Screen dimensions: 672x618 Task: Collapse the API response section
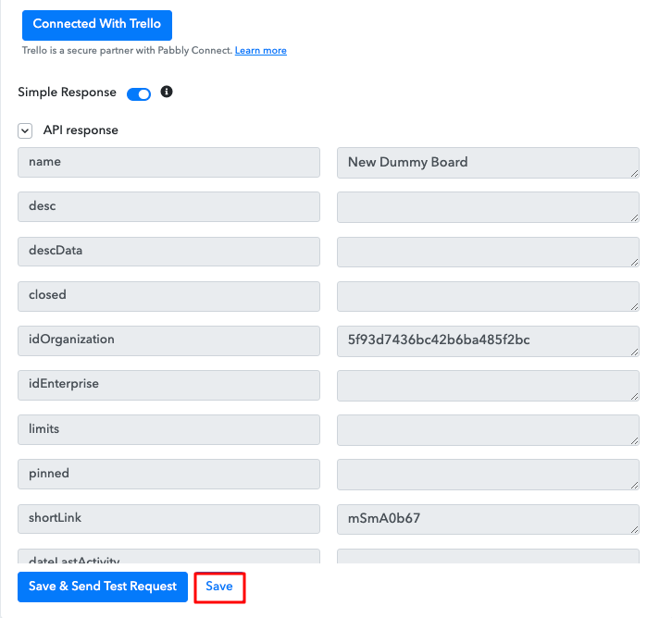(x=25, y=130)
